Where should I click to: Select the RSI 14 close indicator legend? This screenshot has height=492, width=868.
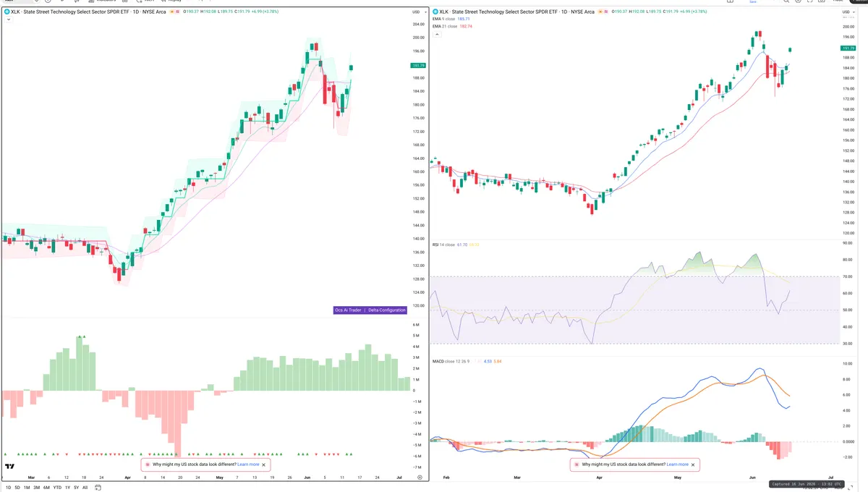tap(444, 245)
